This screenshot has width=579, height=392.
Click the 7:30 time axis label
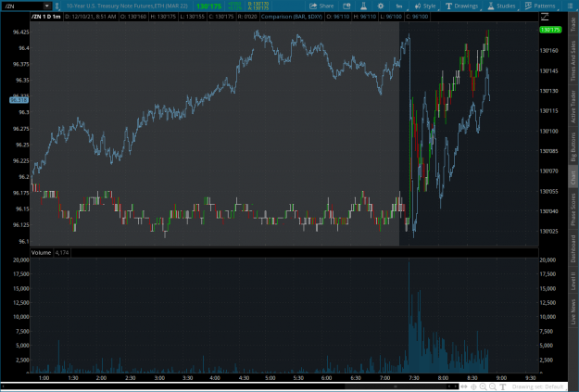(x=413, y=378)
